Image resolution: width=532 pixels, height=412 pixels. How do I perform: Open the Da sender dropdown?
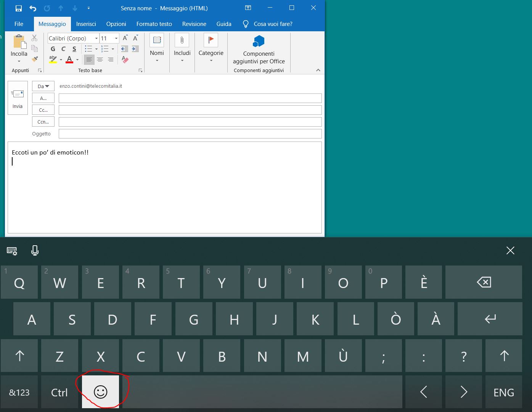pos(43,86)
